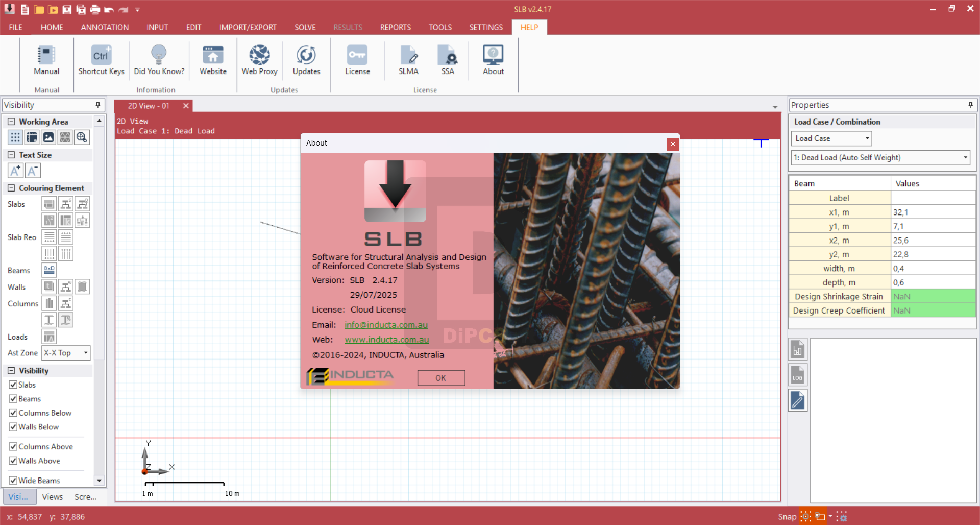Click the undo arrow in quick access toolbar
This screenshot has width=980, height=526.
tap(109, 9)
